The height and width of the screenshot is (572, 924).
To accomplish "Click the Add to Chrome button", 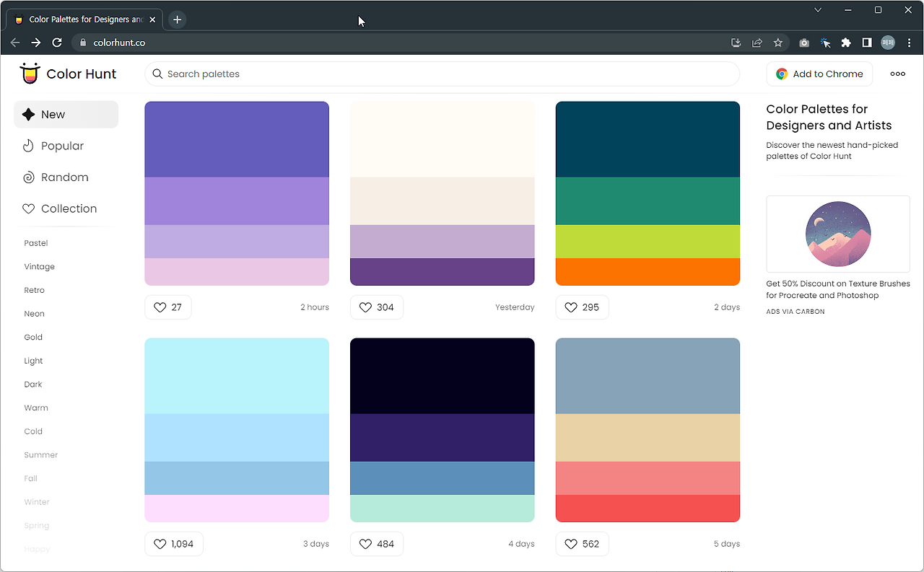I will pyautogui.click(x=819, y=74).
